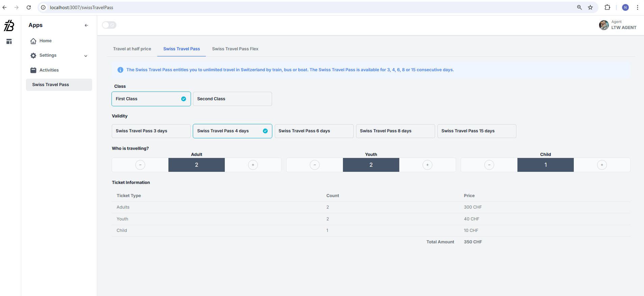Click the Settings label in sidebar
Viewport: 644px width, 296px height.
[x=48, y=55]
